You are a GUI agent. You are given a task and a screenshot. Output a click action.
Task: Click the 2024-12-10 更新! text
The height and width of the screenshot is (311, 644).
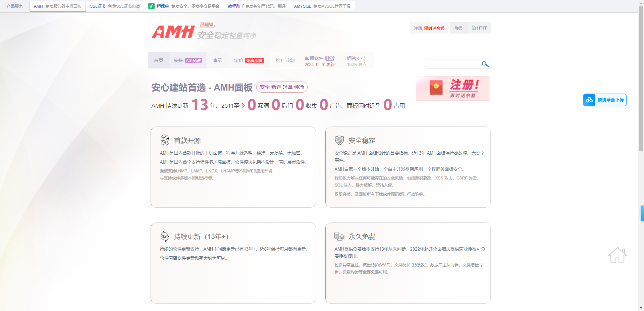click(320, 65)
